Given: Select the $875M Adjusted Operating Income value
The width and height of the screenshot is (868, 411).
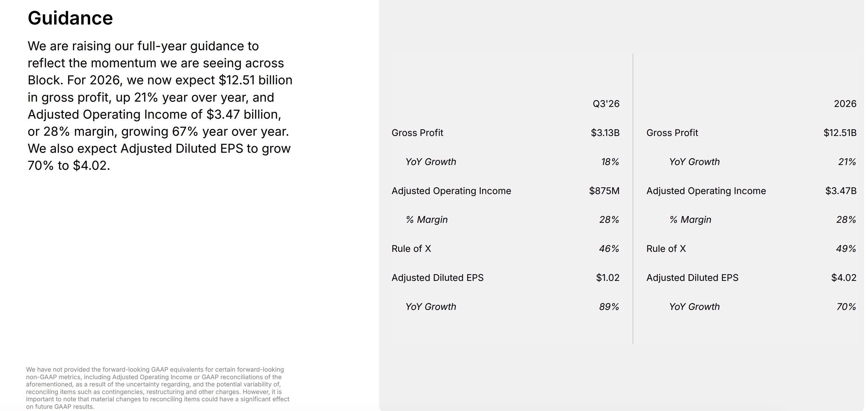Looking at the screenshot, I should click(604, 191).
